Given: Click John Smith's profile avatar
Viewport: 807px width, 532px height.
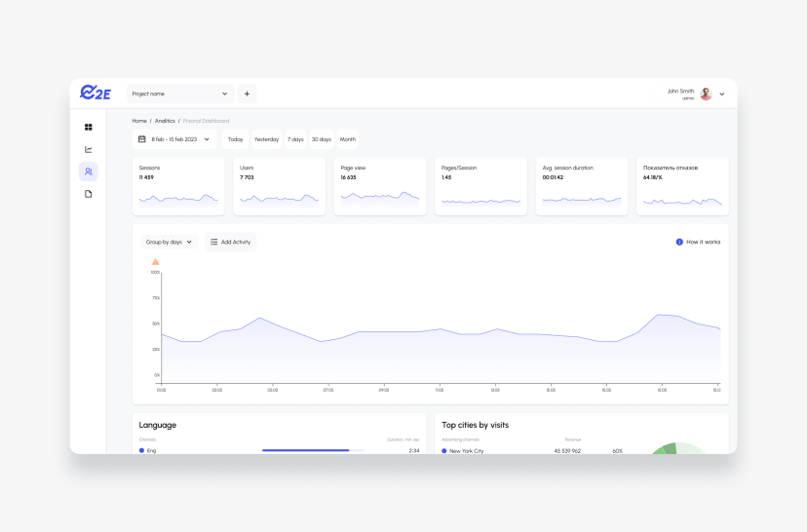Looking at the screenshot, I should coord(706,94).
